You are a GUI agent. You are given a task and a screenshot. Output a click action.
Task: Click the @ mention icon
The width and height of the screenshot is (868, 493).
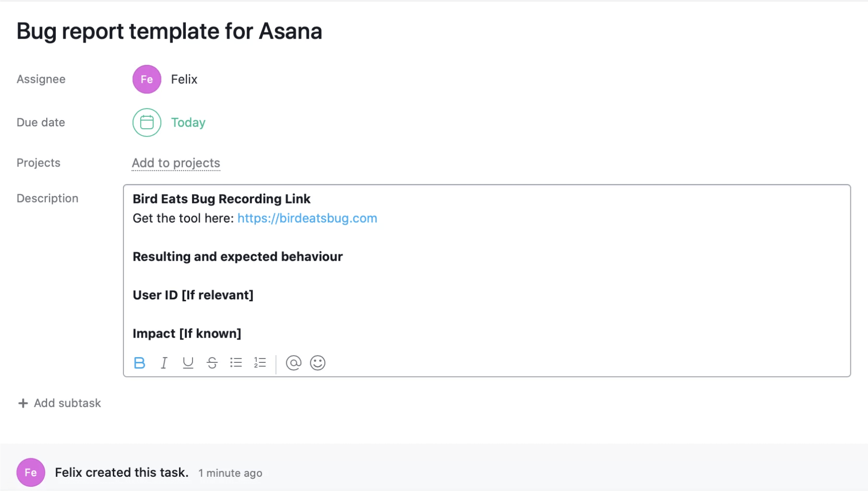[x=293, y=363]
